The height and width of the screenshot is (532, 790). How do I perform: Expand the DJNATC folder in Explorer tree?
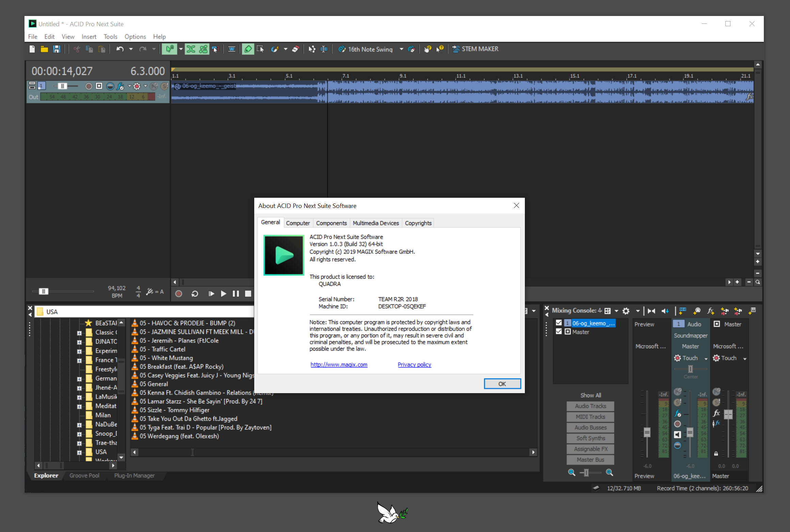pyautogui.click(x=79, y=342)
